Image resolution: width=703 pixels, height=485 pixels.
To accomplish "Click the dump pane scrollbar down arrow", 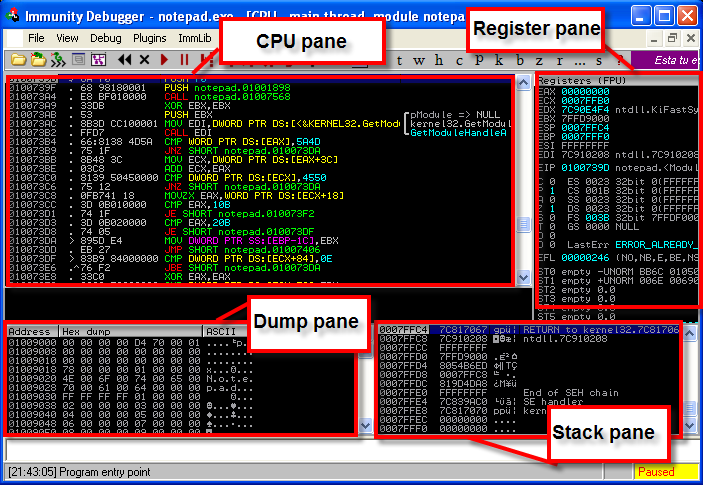I will coord(364,426).
